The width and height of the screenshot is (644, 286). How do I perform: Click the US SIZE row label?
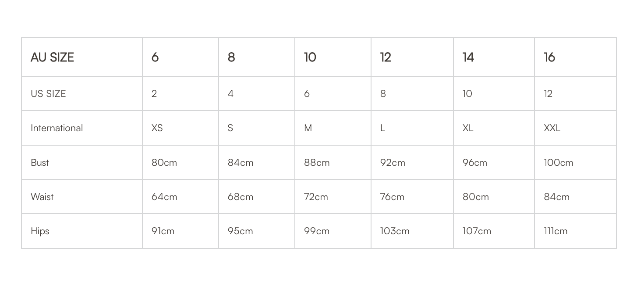(82, 93)
